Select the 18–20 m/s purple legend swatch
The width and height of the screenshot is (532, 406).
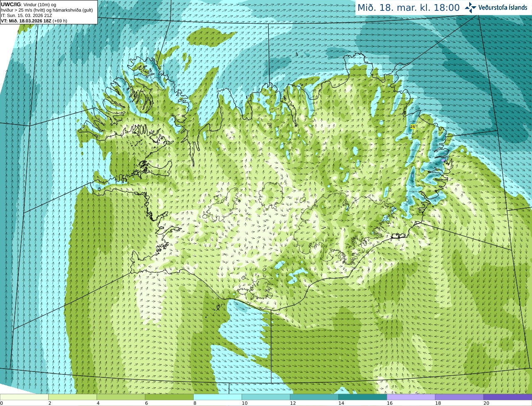(459, 397)
